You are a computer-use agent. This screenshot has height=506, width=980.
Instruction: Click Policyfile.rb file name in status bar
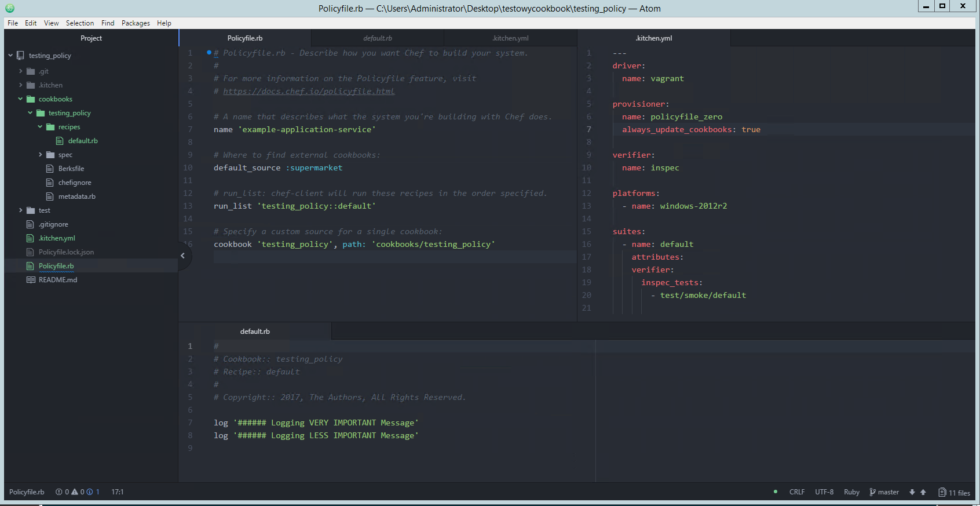[27, 492]
